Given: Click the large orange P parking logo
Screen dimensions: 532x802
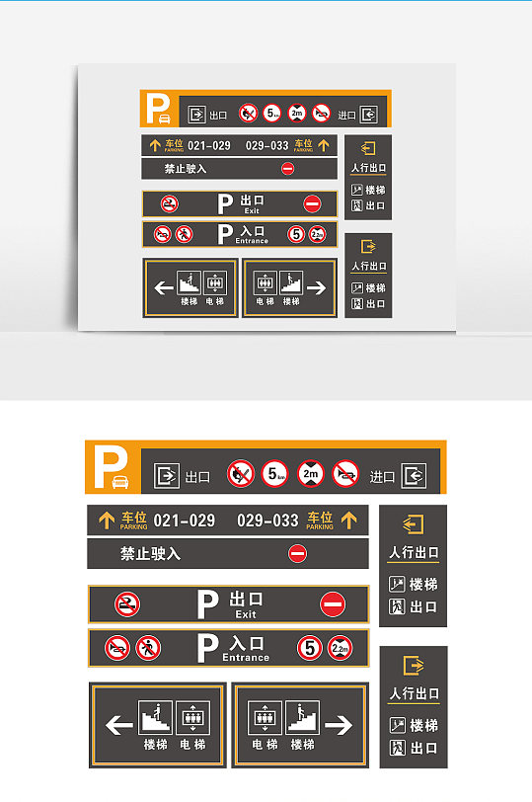Looking at the screenshot, I should point(112,466).
